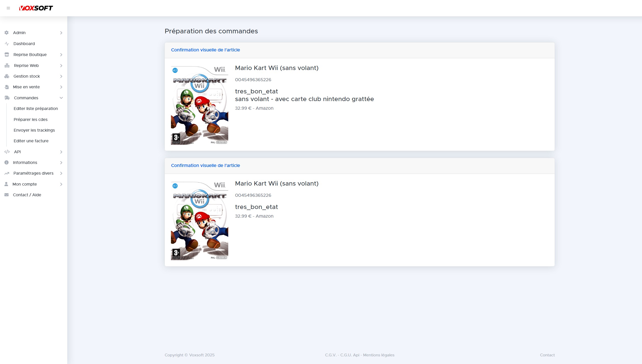
Task: Select Envoyer les trackings menu entry
Action: (x=34, y=130)
